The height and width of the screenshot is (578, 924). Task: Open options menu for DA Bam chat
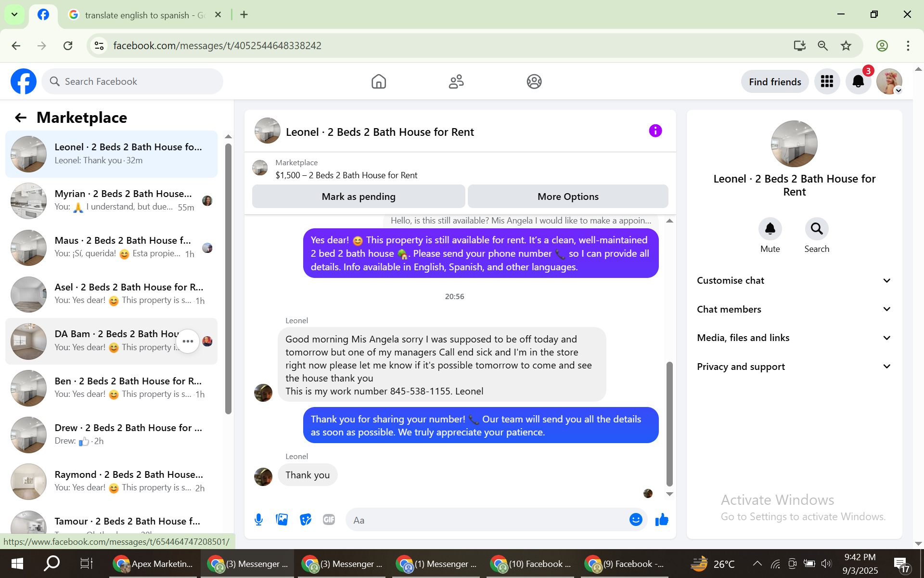tap(188, 341)
